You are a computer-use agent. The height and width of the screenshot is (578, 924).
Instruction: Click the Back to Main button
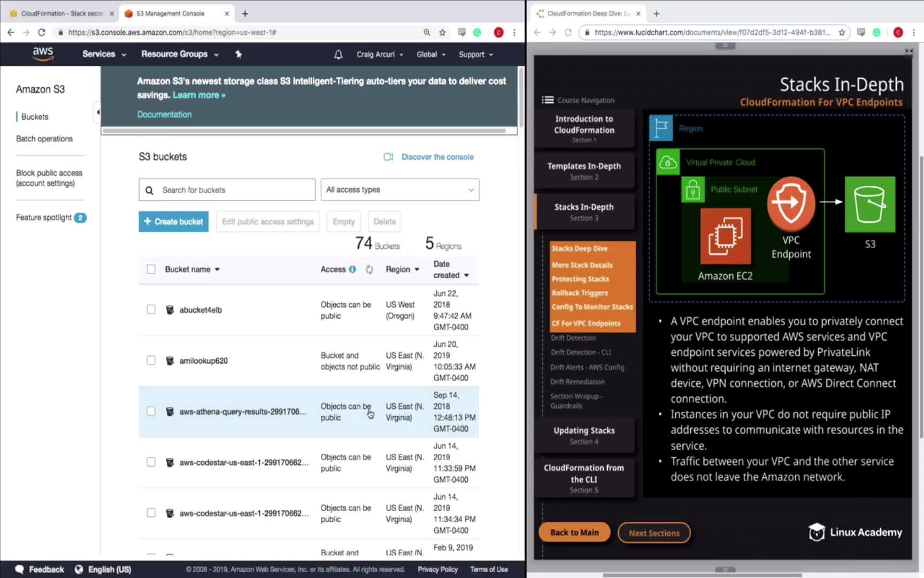(574, 533)
